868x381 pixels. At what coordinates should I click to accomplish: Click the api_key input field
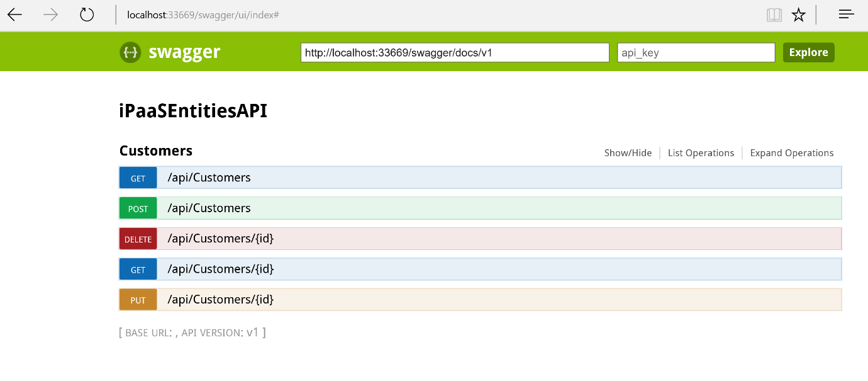point(696,52)
